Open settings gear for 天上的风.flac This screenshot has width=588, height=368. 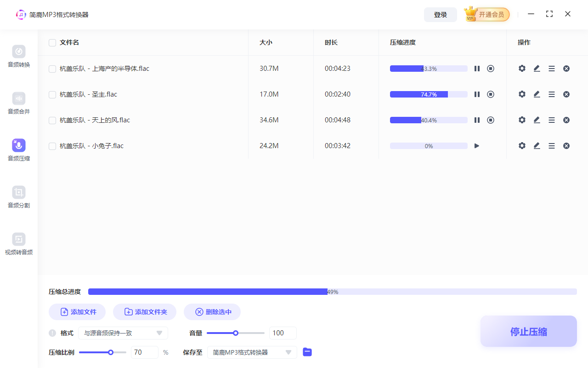click(522, 120)
